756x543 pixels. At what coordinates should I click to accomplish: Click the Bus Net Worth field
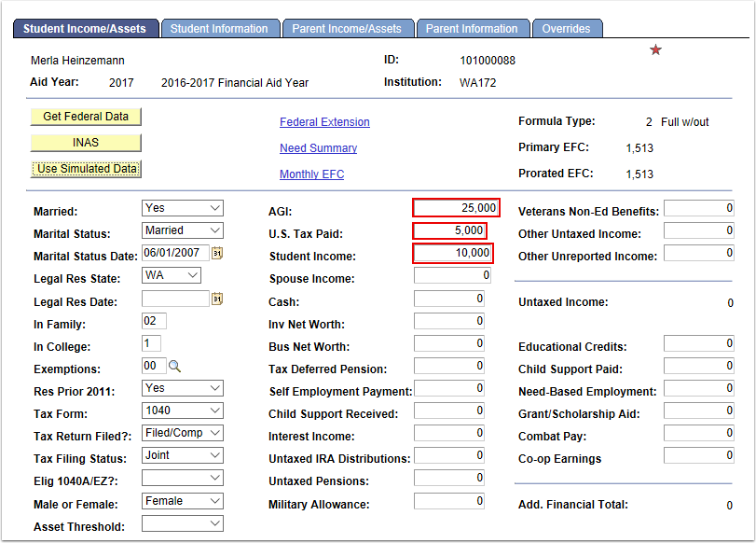449,343
